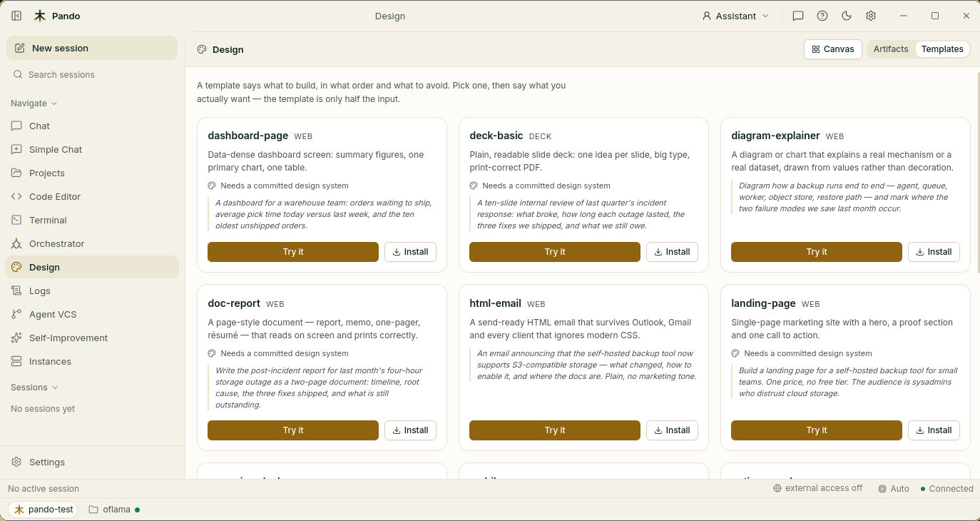Click the Connected status indicator
This screenshot has width=980, height=521.
click(x=946, y=489)
